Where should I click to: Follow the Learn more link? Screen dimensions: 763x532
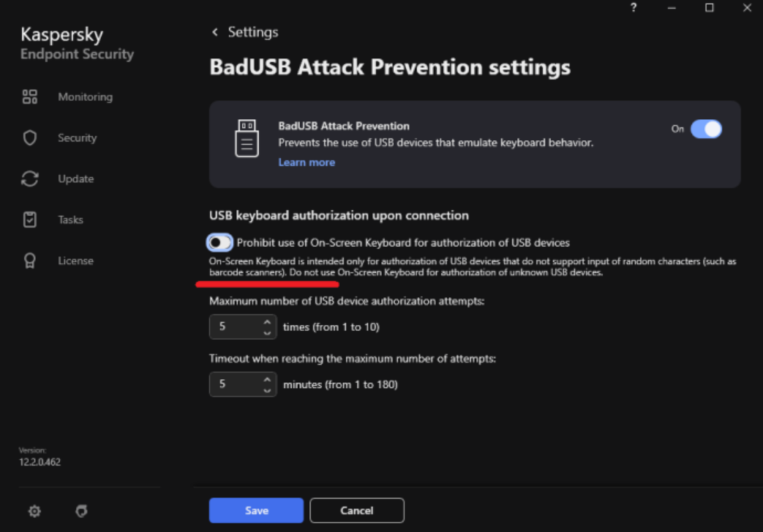306,162
